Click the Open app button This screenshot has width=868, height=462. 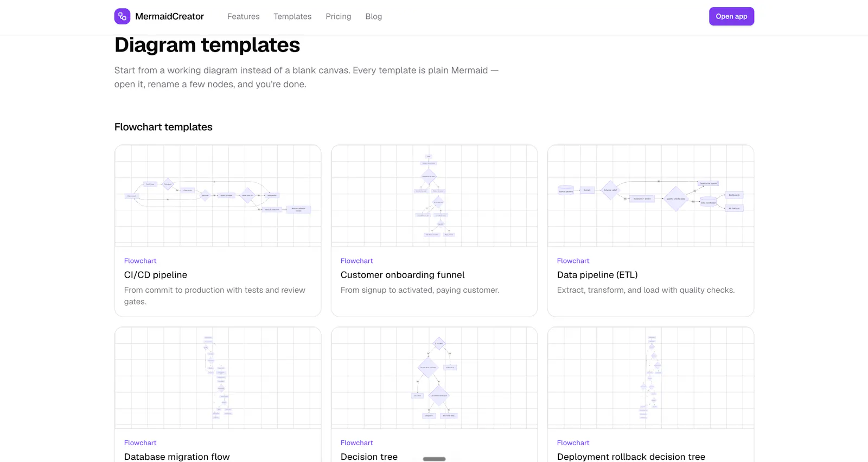731,16
